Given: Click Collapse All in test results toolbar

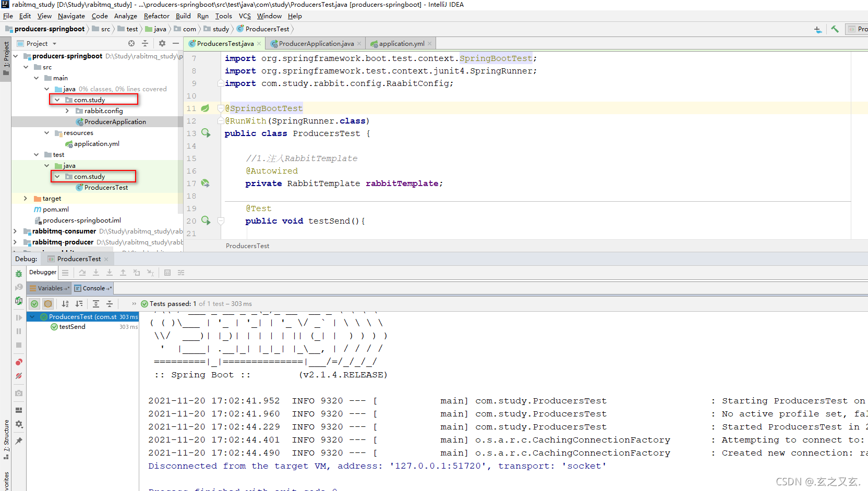Looking at the screenshot, I should click(110, 304).
